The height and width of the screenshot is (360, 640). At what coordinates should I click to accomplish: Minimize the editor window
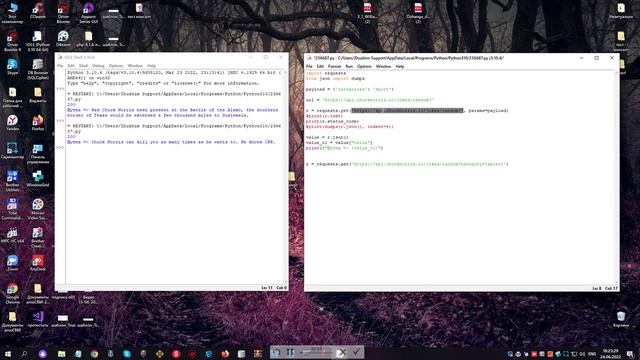[x=581, y=58]
